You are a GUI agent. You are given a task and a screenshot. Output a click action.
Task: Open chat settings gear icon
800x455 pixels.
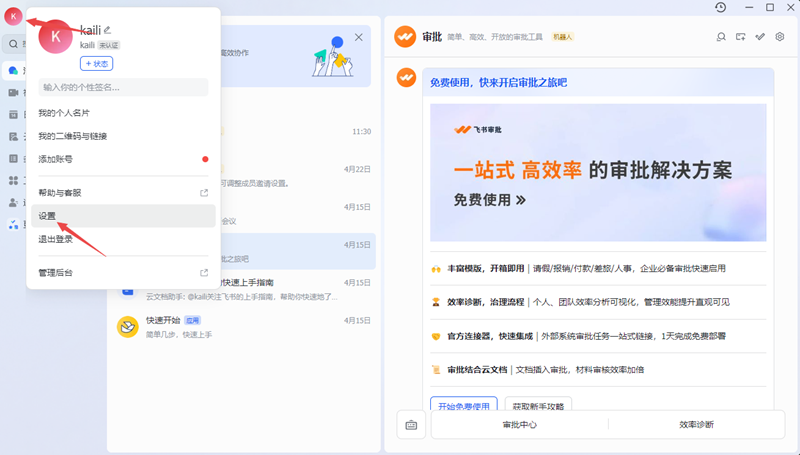(x=780, y=37)
